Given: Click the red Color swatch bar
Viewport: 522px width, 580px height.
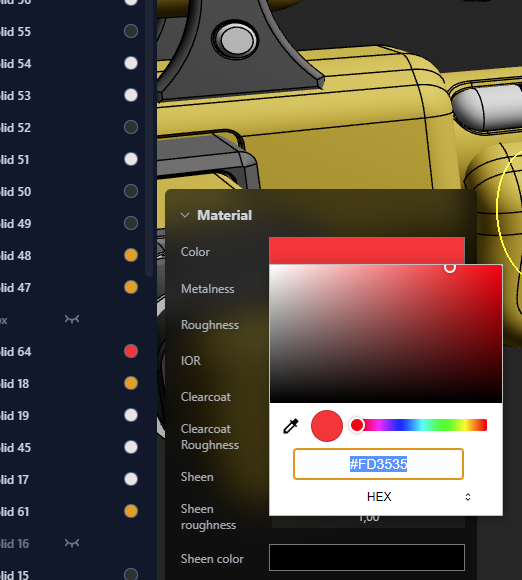Looking at the screenshot, I should click(367, 250).
